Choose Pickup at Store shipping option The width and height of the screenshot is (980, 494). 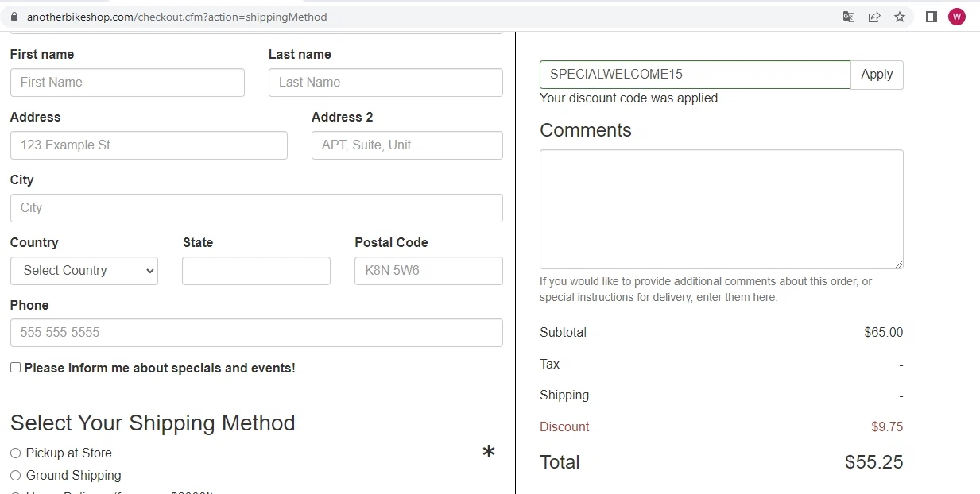[15, 453]
